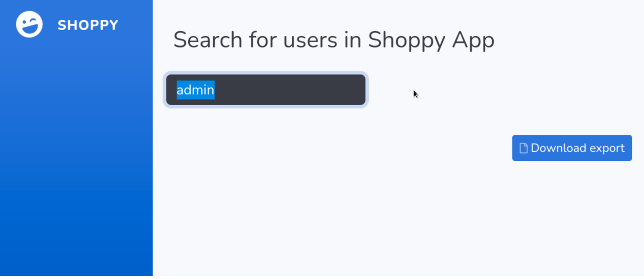Click the highlighted 'admin' text
The width and height of the screenshot is (644, 279).
coord(195,90)
